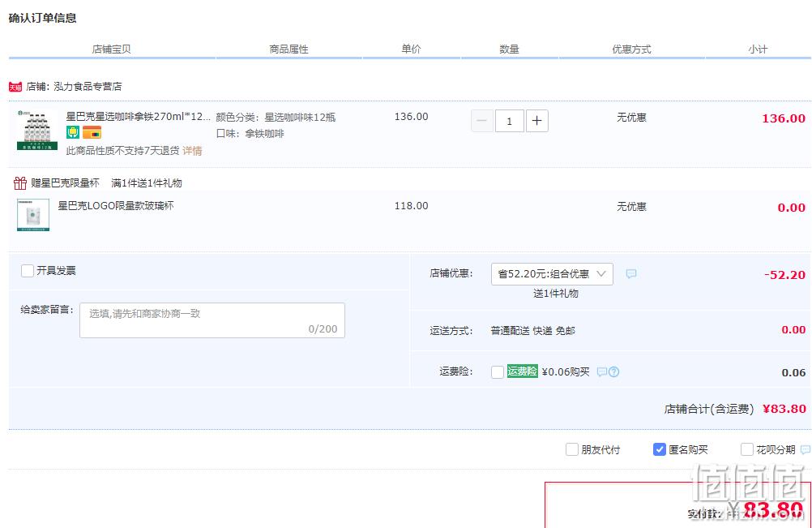Click the 单价 column header
812x528 pixels.
[x=411, y=49]
